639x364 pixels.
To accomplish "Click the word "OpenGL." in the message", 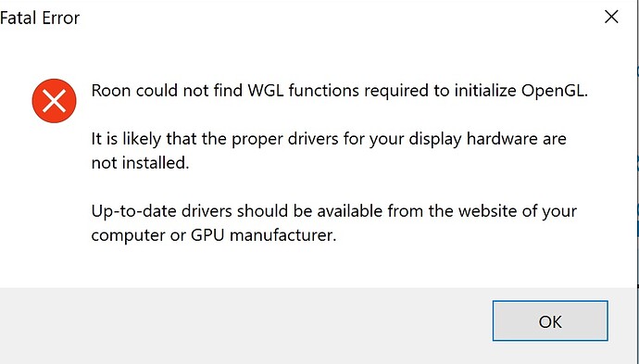I will pyautogui.click(x=555, y=91).
